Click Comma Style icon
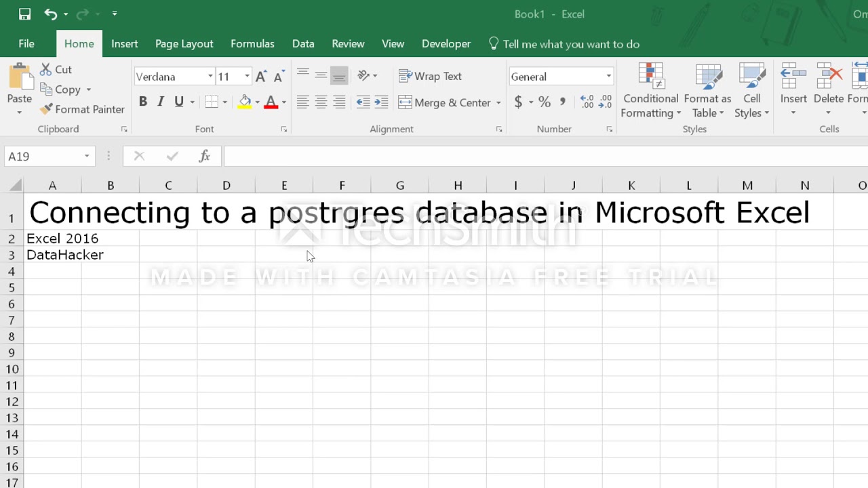Viewport: 868px width, 488px height. tap(562, 102)
